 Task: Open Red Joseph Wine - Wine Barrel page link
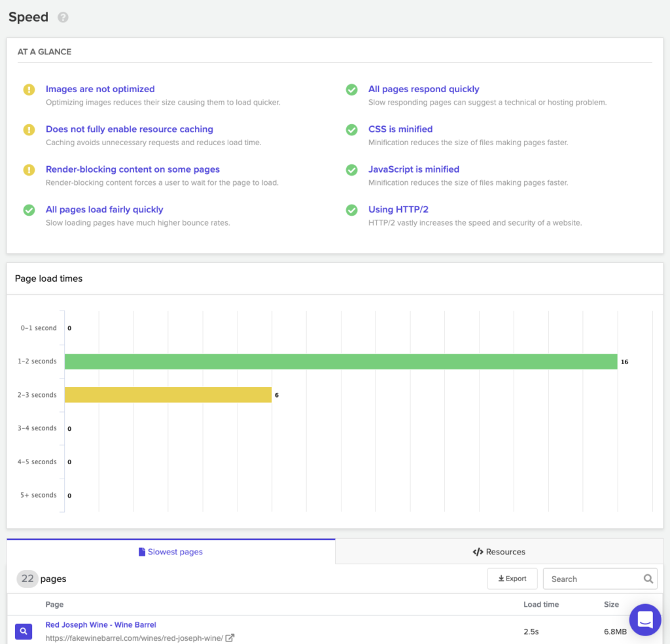[101, 624]
